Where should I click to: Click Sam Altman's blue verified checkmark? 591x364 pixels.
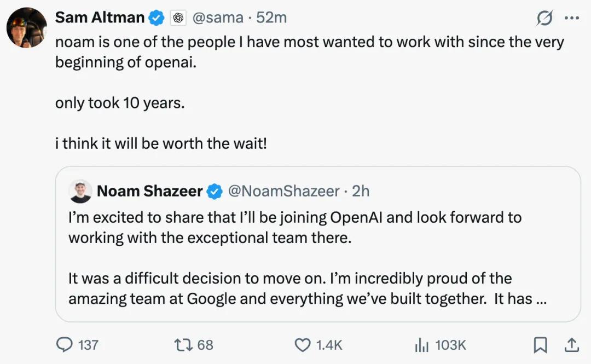tap(157, 18)
